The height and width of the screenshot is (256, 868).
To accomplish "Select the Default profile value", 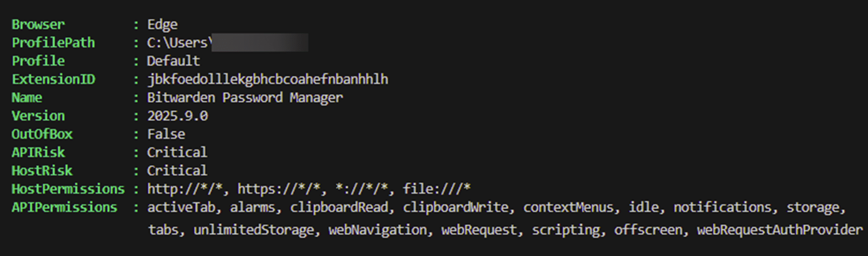I will tap(173, 61).
